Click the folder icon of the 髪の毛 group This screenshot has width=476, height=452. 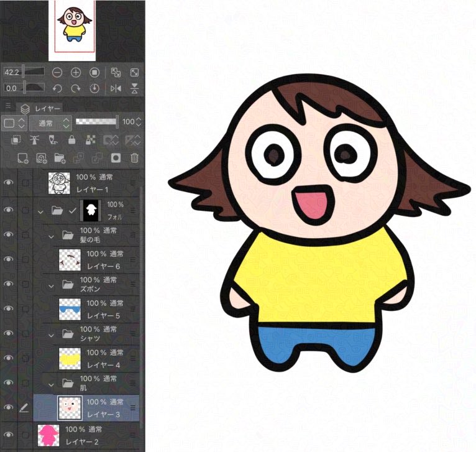point(68,234)
